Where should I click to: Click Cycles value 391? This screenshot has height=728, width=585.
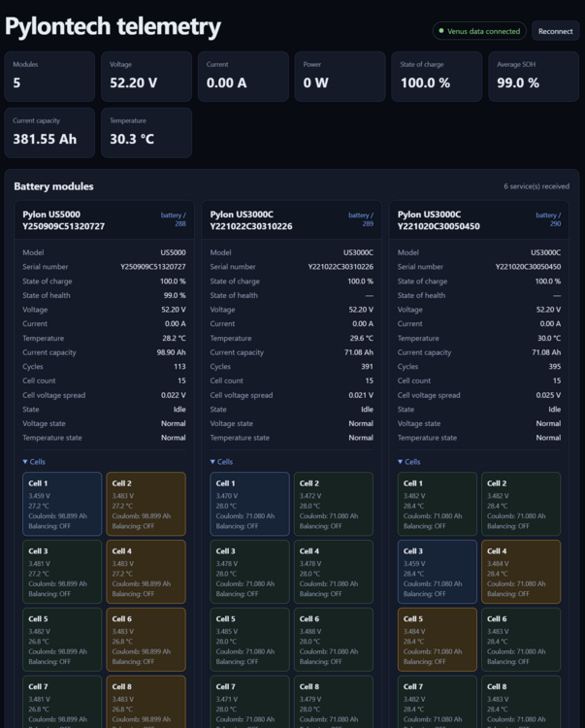367,366
